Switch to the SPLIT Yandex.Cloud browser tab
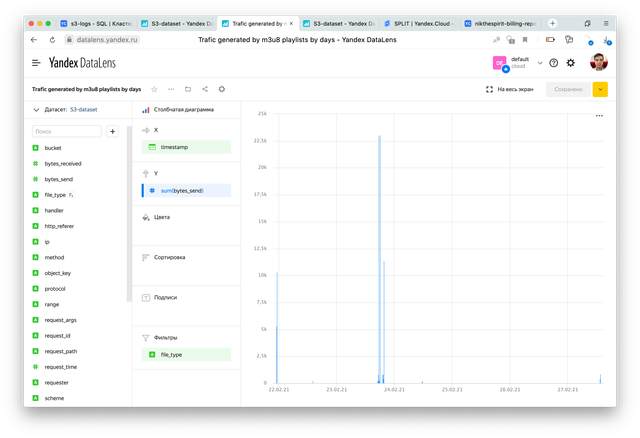The image size is (640, 438). (420, 22)
